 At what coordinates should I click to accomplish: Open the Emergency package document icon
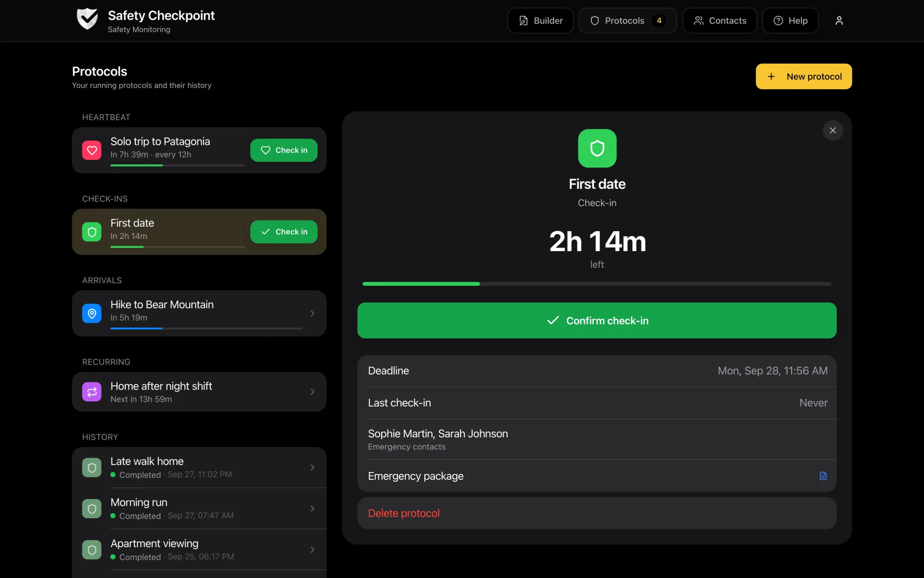click(x=823, y=476)
